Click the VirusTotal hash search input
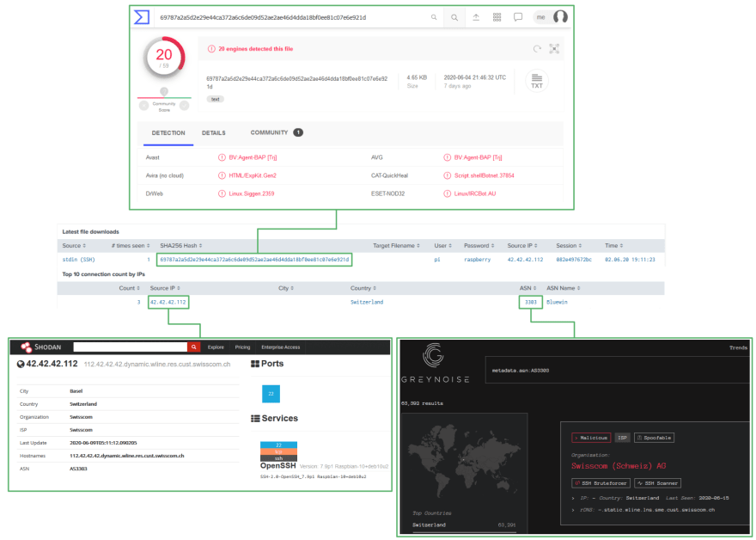Image resolution: width=756 pixels, height=540 pixels. point(294,17)
